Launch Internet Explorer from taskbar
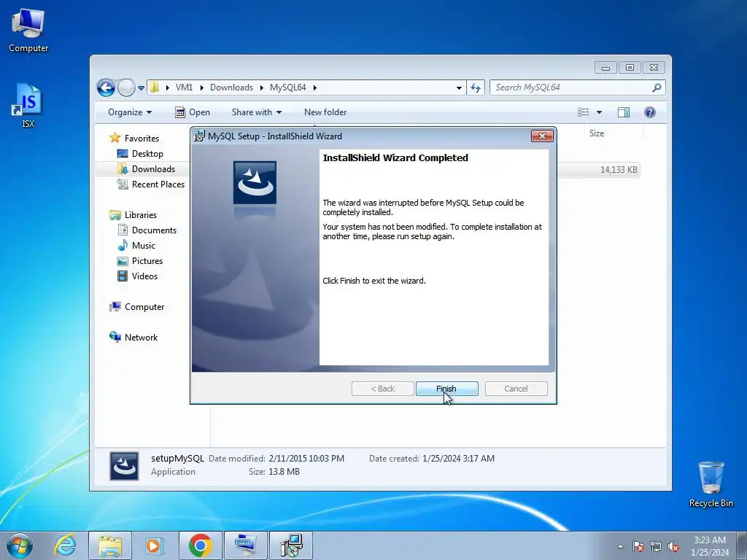 point(65,545)
